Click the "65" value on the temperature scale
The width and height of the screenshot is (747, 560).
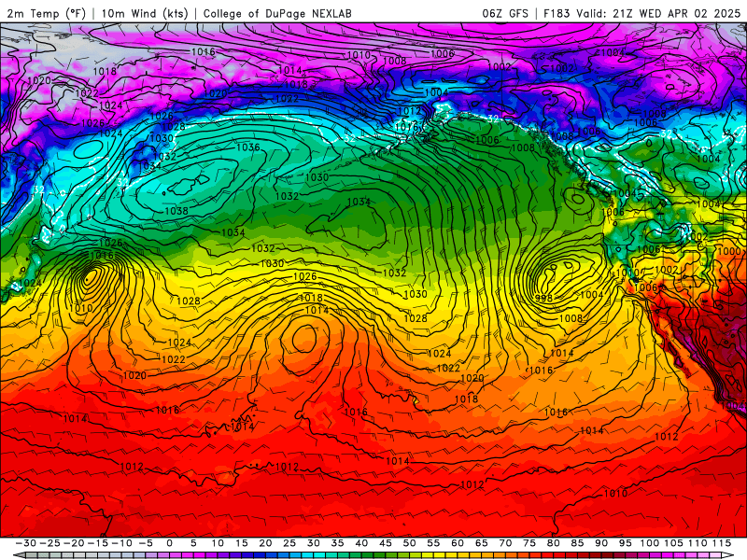(482, 543)
